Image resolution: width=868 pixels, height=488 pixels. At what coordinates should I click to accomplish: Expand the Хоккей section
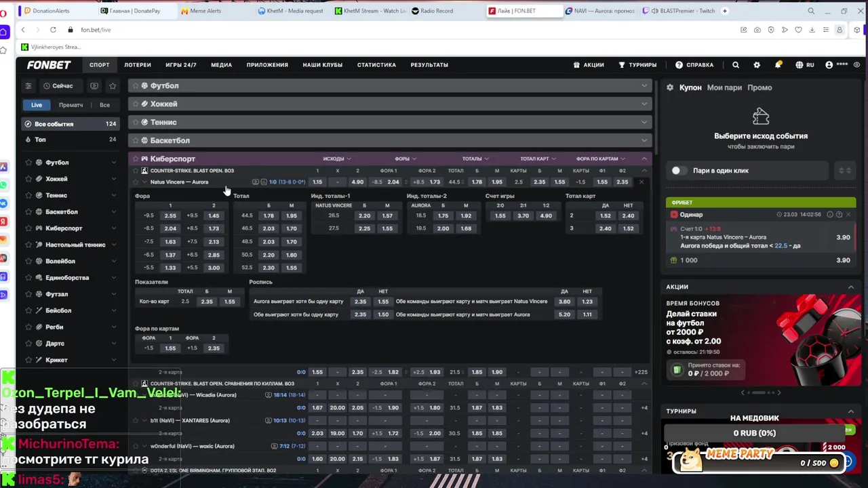pos(644,104)
